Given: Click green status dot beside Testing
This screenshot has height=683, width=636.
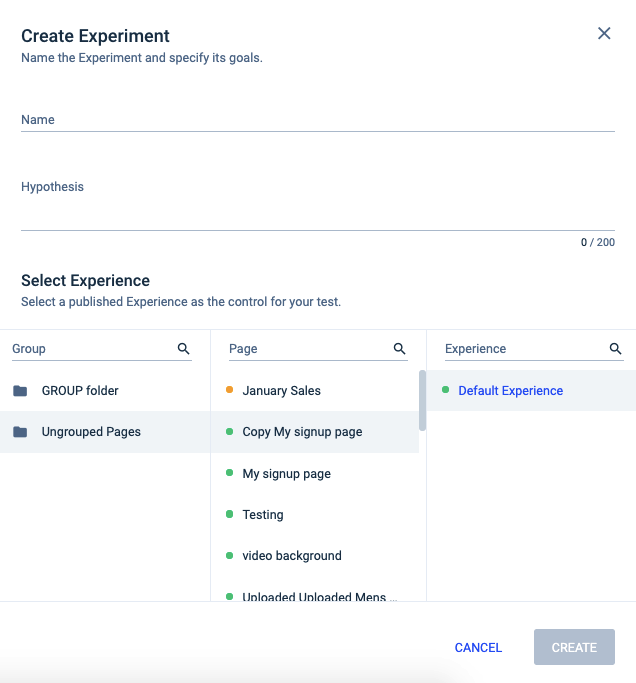Looking at the screenshot, I should (229, 514).
